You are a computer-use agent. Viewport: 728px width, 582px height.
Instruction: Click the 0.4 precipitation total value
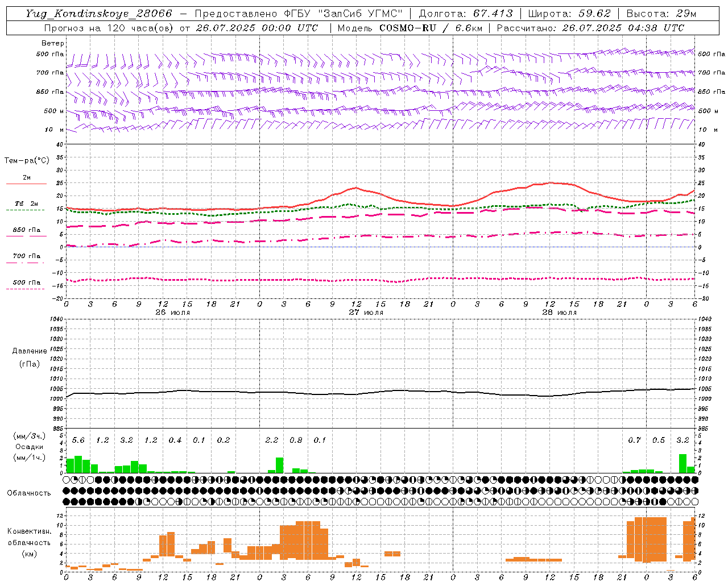point(175,440)
